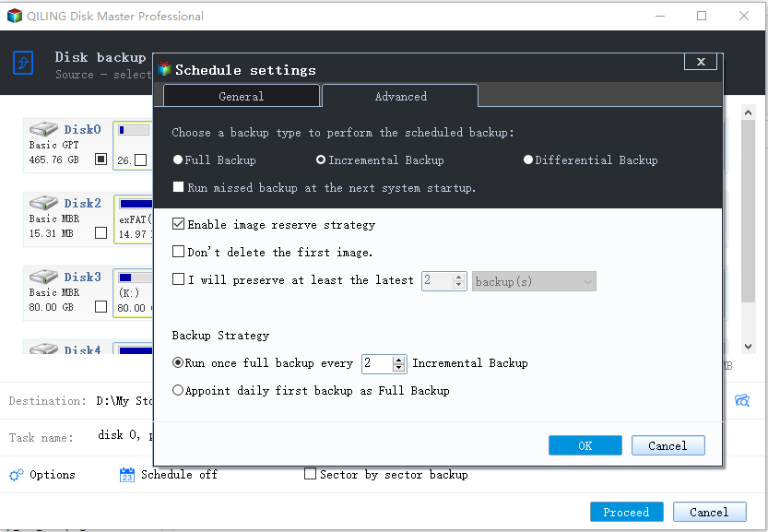Image resolution: width=768 pixels, height=532 pixels.
Task: Click the full backup interval number field
Action: [377, 363]
